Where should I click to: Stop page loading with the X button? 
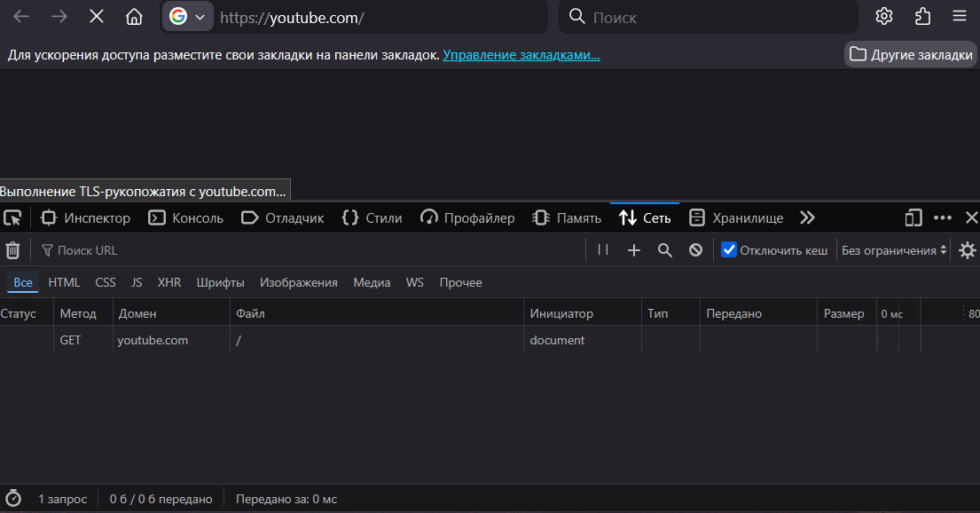tap(97, 17)
